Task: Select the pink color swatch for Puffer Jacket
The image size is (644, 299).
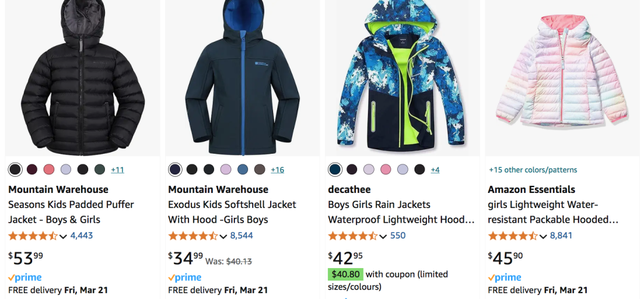Action: pyautogui.click(x=49, y=169)
